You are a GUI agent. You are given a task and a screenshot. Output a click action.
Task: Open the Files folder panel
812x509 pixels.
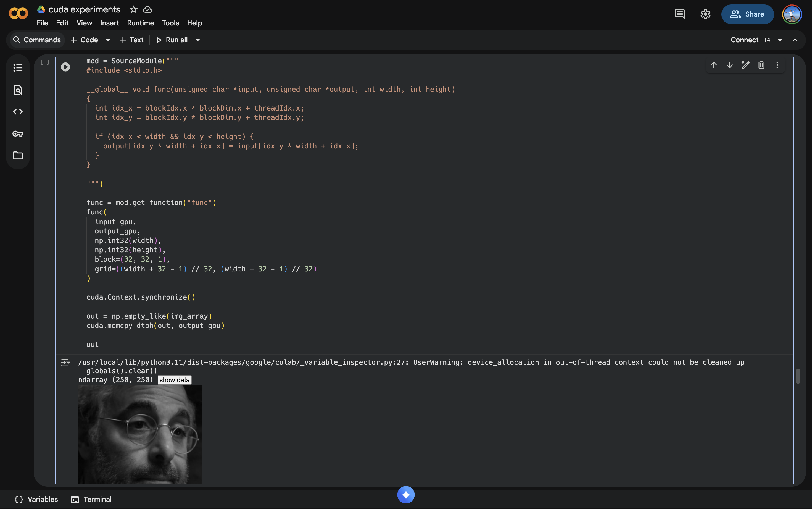(18, 156)
